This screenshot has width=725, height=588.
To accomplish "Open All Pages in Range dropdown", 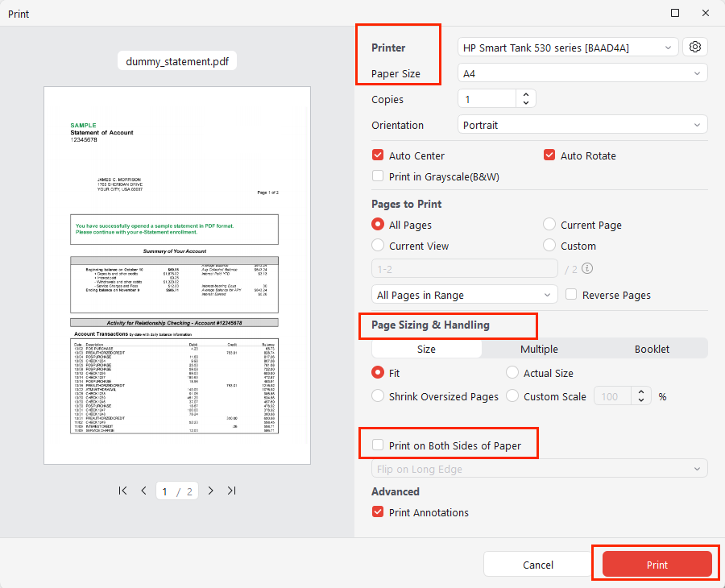I will pos(465,295).
